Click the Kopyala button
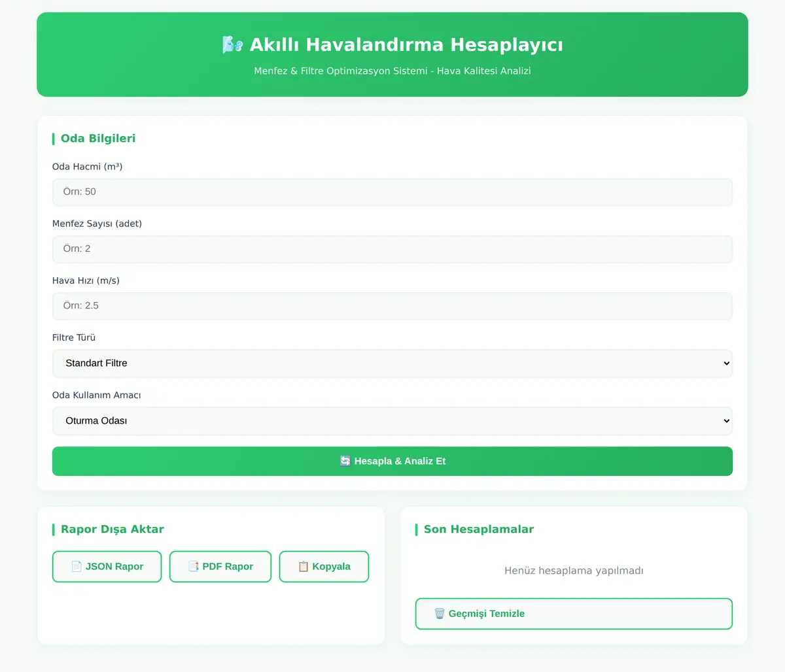Viewport: 785px width, 672px height. coord(324,567)
